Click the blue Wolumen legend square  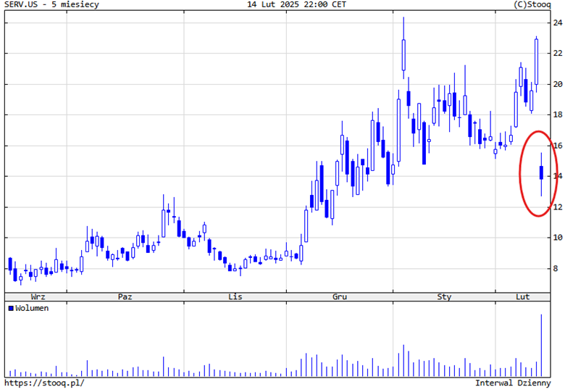point(11,308)
